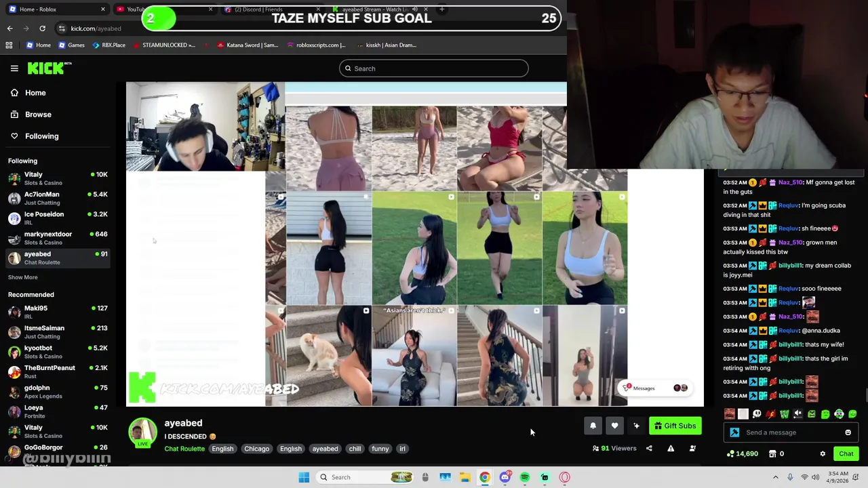Open markynextdoor channel in sidebar

pos(58,238)
